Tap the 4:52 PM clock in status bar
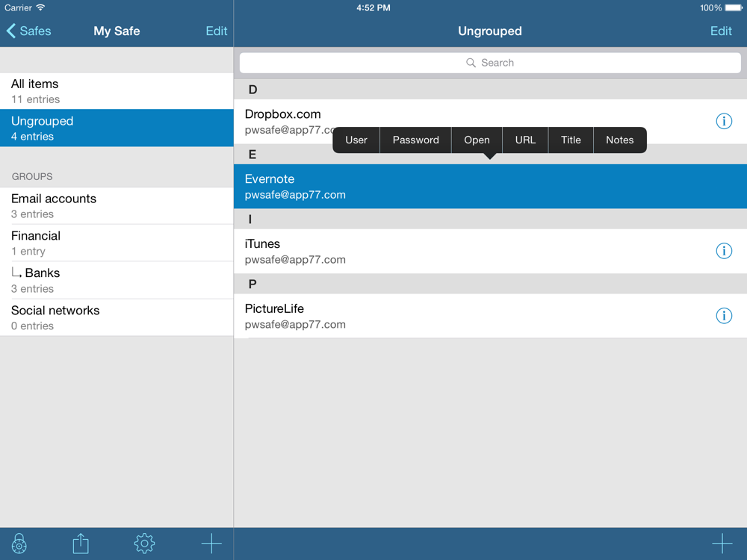747x560 pixels. click(x=373, y=7)
